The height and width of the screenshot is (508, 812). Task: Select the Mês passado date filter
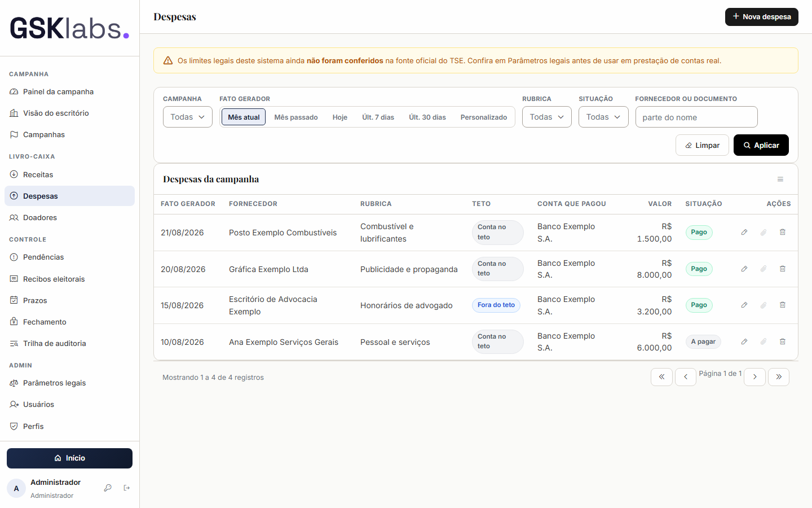point(296,117)
